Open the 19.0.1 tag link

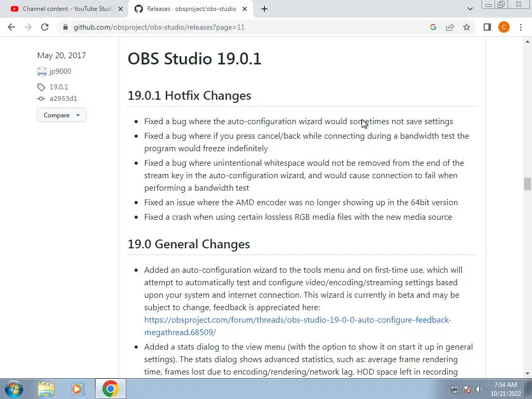coord(59,87)
